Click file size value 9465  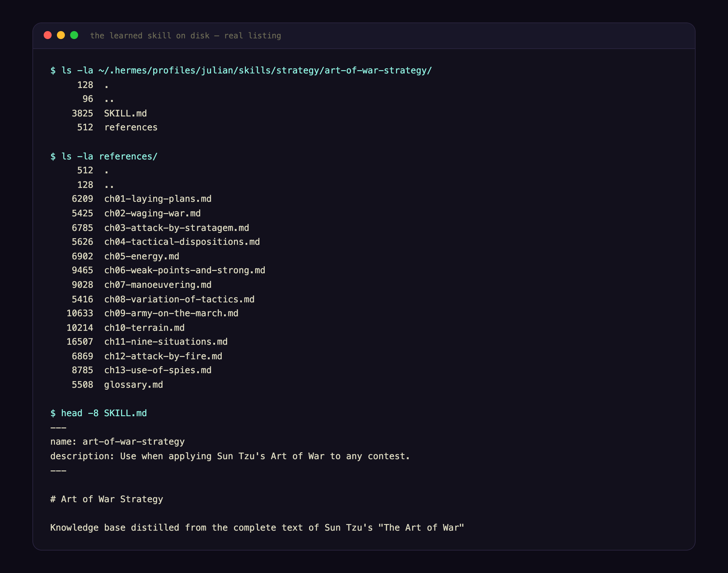[x=82, y=270]
